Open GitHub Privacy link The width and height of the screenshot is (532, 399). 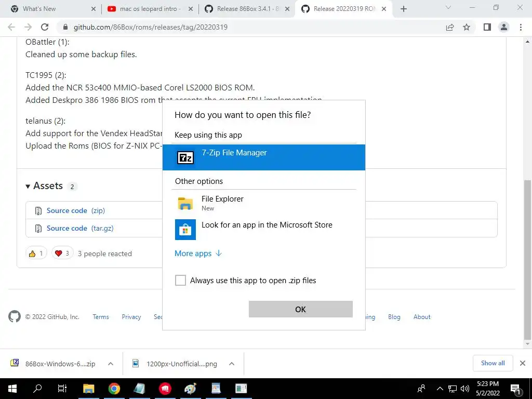pos(131,316)
